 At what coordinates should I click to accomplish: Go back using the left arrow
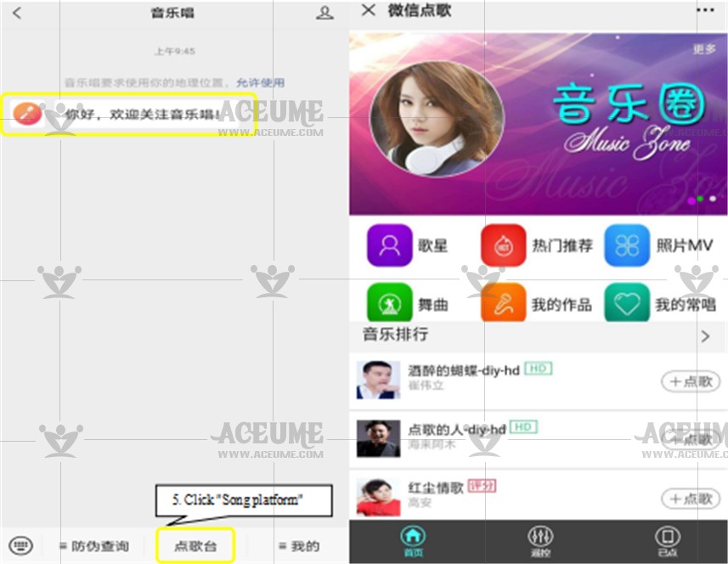pos(17,13)
